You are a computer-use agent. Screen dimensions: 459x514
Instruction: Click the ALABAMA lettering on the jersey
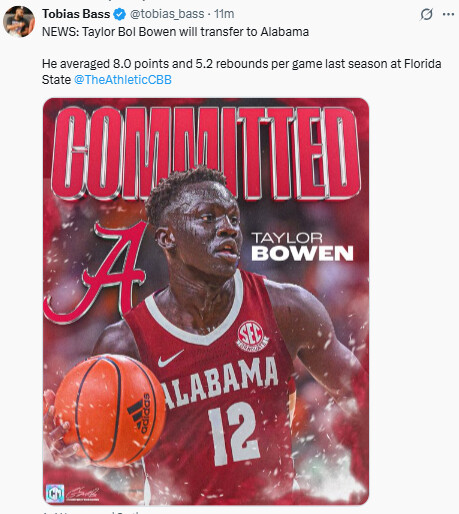pos(220,382)
